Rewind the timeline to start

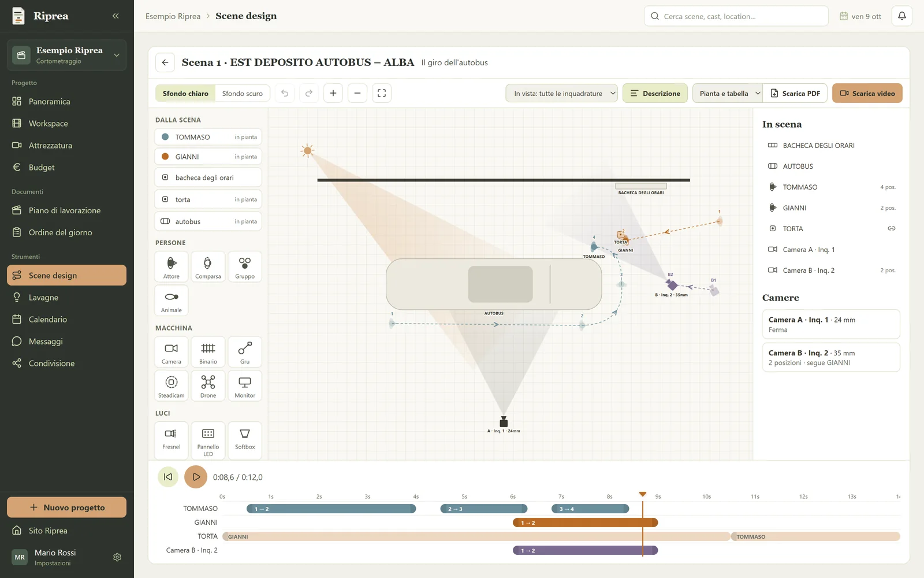pos(168,477)
